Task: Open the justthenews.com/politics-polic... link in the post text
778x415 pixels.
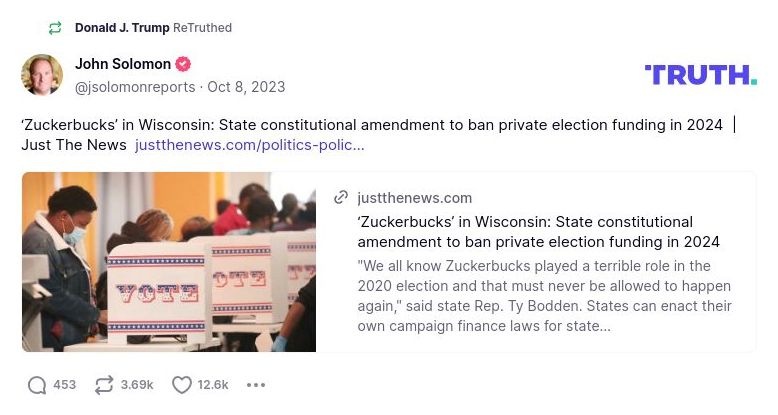Action: pyautogui.click(x=249, y=145)
